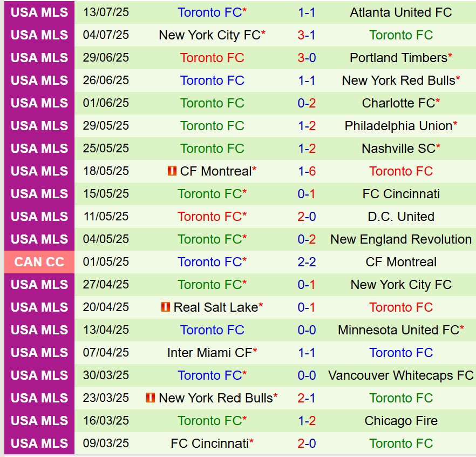Open the Nashville SC team link
Image resolution: width=476 pixels, height=457 pixels.
click(398, 149)
